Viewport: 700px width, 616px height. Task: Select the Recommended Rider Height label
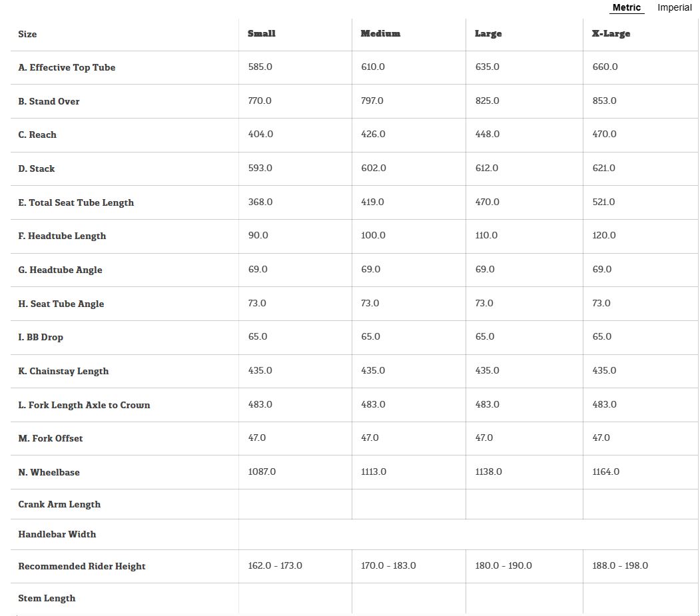(x=81, y=566)
